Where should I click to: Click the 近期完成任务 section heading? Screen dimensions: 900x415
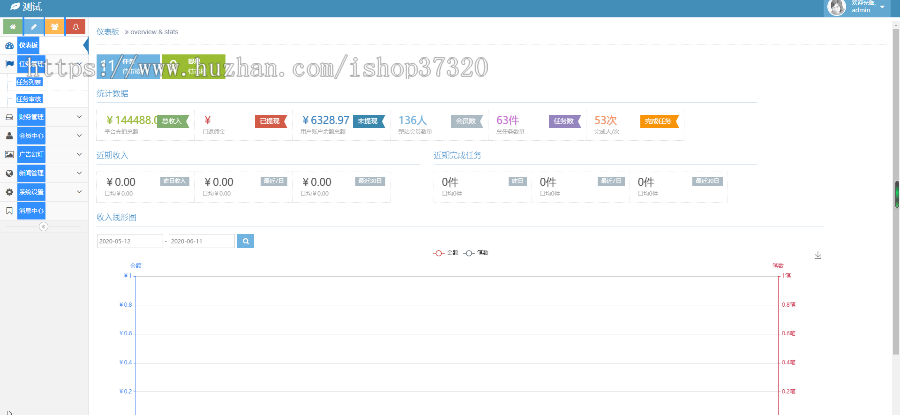(x=457, y=155)
